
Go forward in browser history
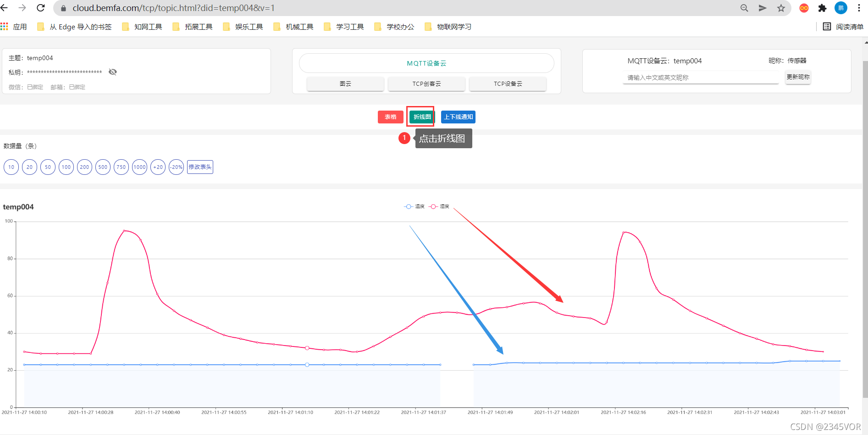pos(22,8)
